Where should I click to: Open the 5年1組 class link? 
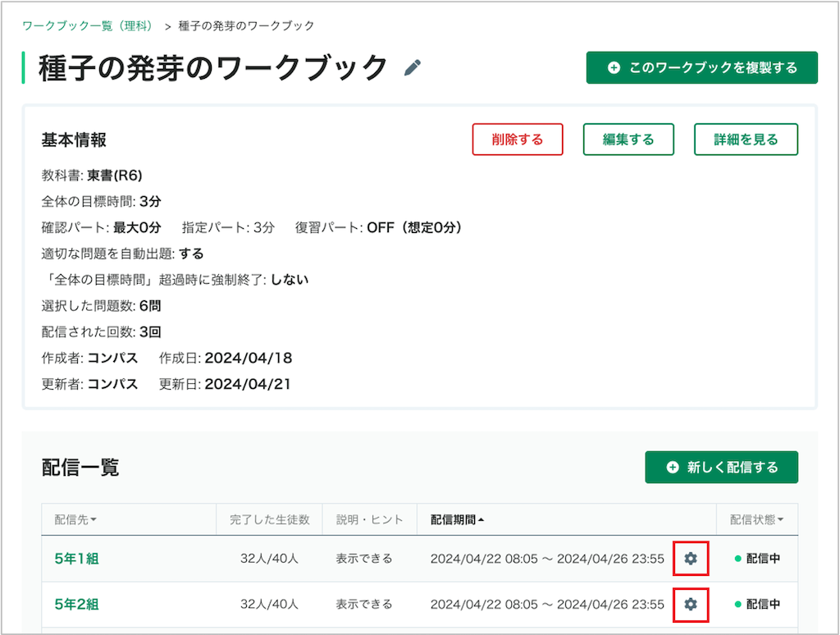(76, 559)
